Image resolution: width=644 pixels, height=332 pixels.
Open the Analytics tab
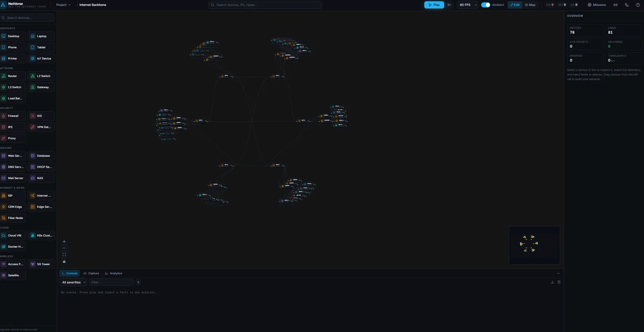[114, 274]
